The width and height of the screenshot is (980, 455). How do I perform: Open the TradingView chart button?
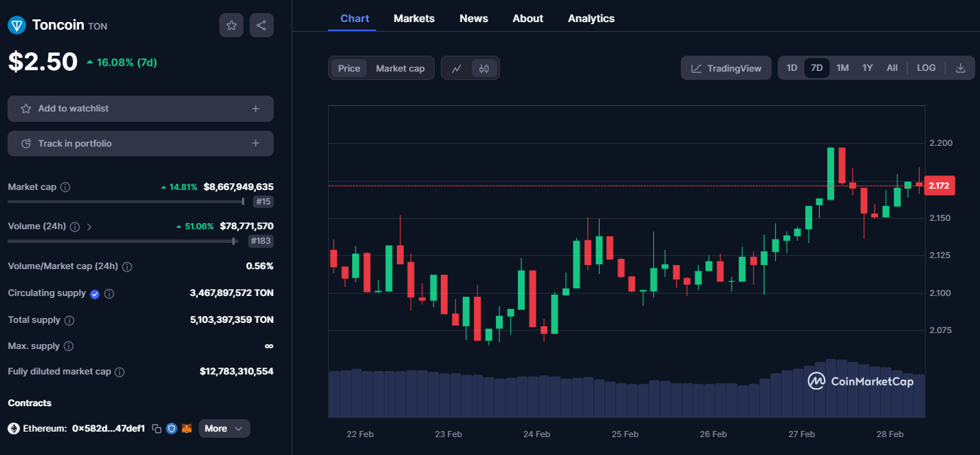(x=726, y=68)
